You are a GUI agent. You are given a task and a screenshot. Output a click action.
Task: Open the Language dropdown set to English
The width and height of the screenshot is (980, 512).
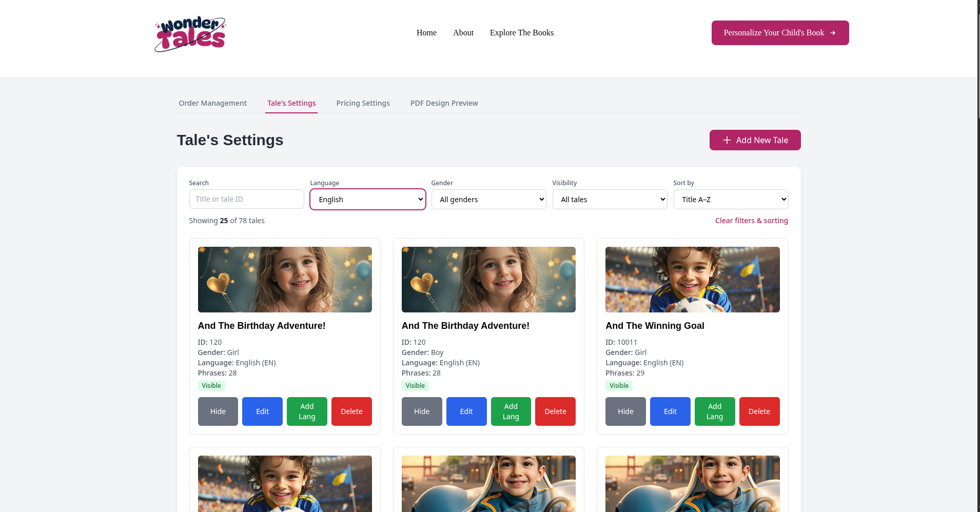tap(368, 200)
